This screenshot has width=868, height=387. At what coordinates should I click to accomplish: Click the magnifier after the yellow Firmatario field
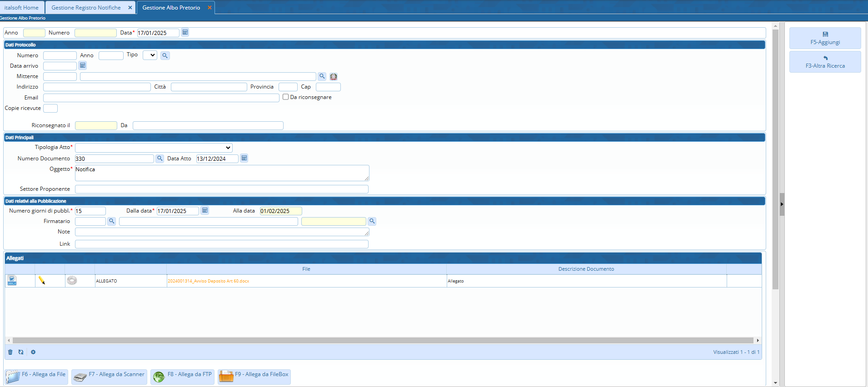372,221
